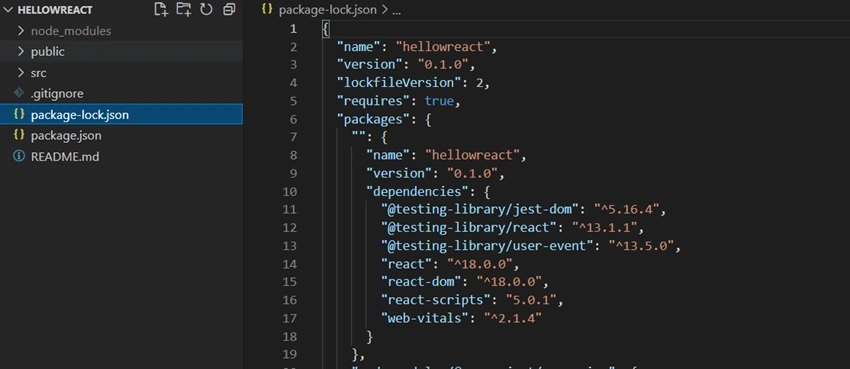850x369 pixels.
Task: Click the info icon beside README.md
Action: tap(19, 156)
